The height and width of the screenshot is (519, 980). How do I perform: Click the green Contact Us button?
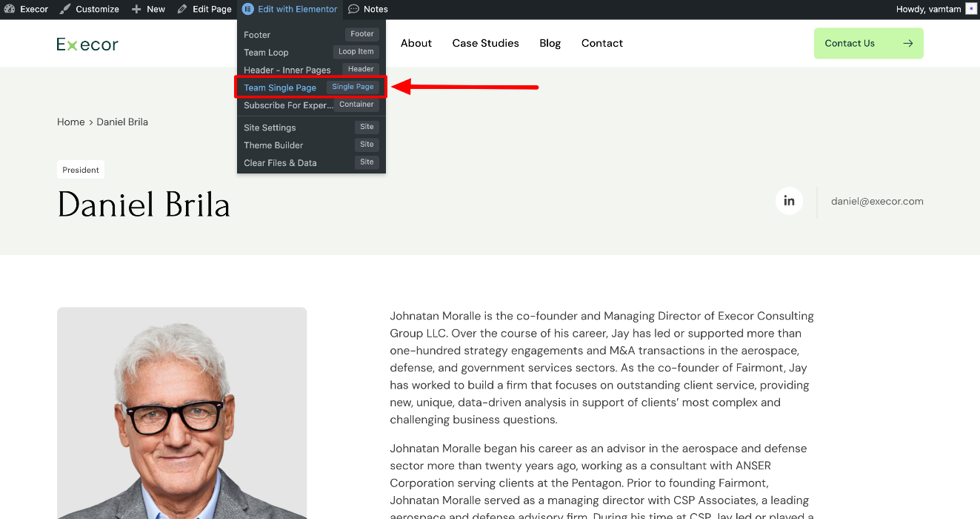click(x=869, y=43)
